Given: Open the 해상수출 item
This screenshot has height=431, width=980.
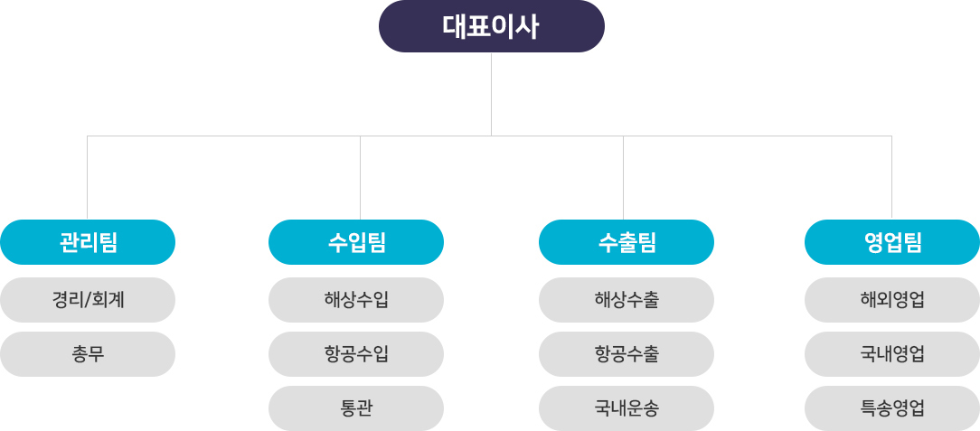Looking at the screenshot, I should [627, 300].
